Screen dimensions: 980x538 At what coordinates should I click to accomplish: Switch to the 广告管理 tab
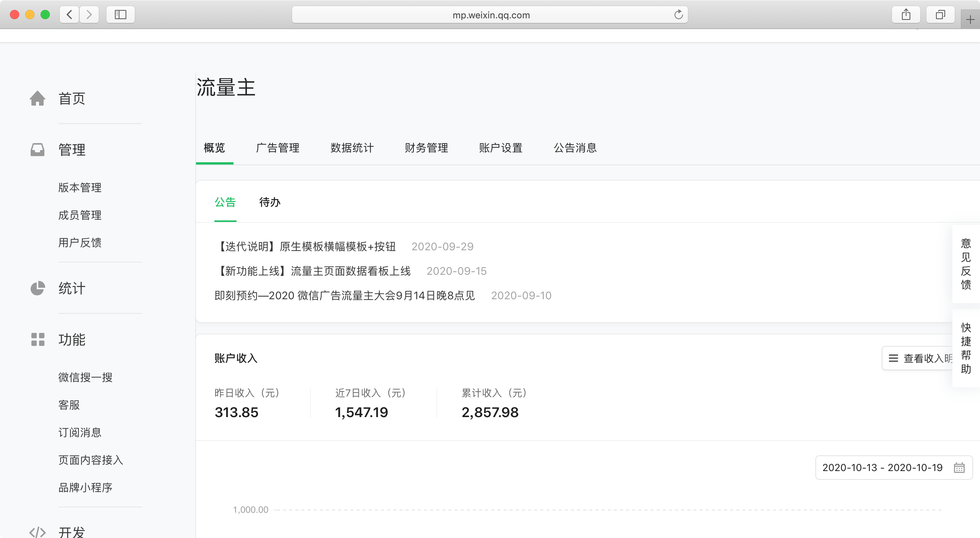coord(278,148)
